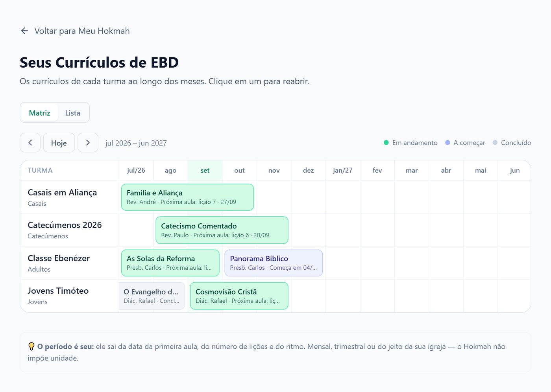Click the purple A começar legend dot
The image size is (551, 392).
click(447, 143)
